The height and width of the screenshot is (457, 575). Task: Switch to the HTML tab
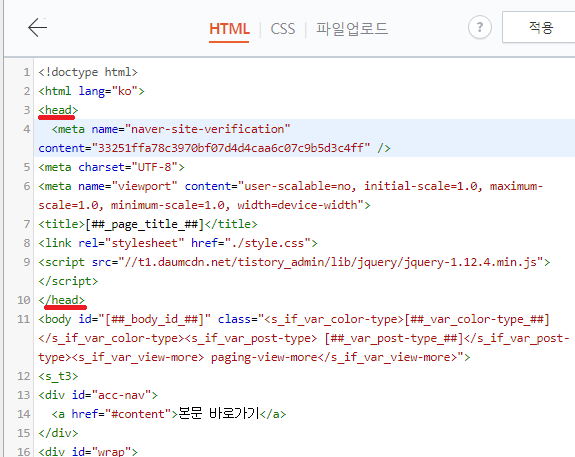(x=229, y=29)
